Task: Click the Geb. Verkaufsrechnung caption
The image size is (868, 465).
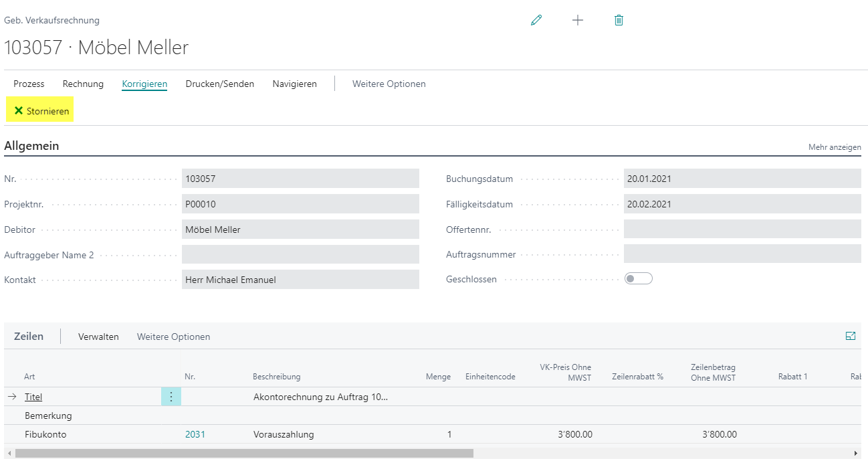Action: pos(51,21)
